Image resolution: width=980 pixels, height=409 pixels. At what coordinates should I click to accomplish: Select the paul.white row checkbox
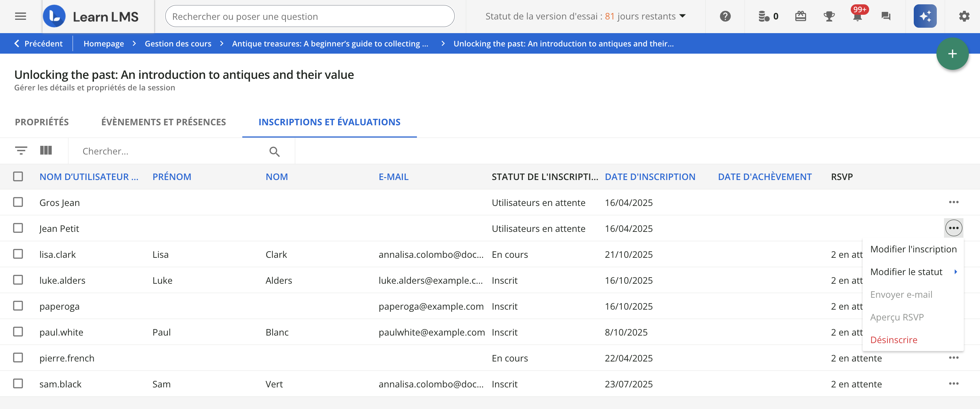pyautogui.click(x=18, y=332)
